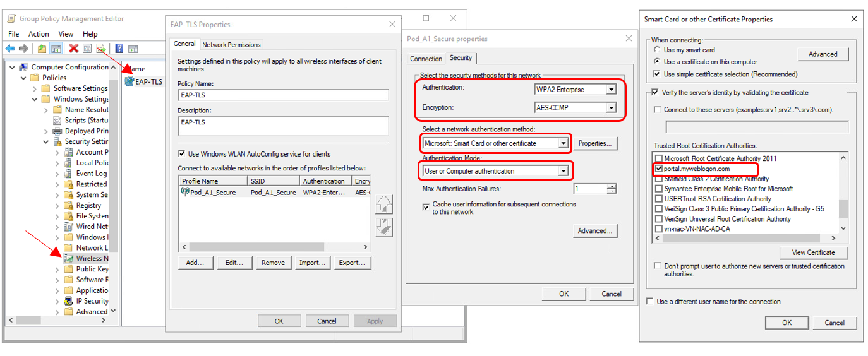Open the Action menu
The width and height of the screenshot is (868, 356).
click(x=39, y=34)
